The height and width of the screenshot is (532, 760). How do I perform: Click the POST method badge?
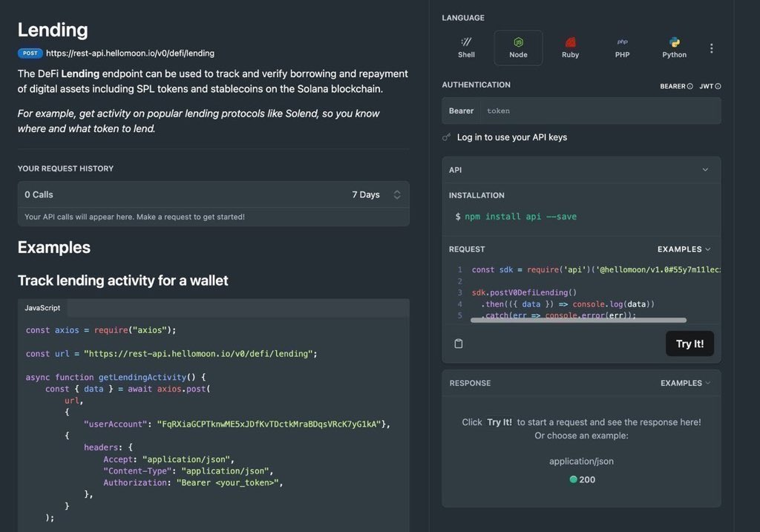click(x=30, y=53)
